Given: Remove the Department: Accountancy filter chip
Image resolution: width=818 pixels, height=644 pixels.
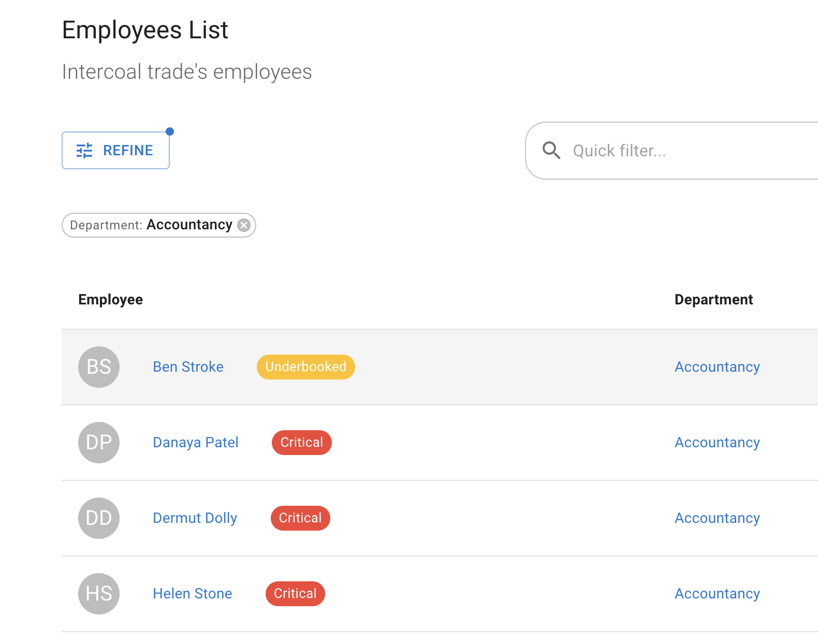Looking at the screenshot, I should [244, 225].
